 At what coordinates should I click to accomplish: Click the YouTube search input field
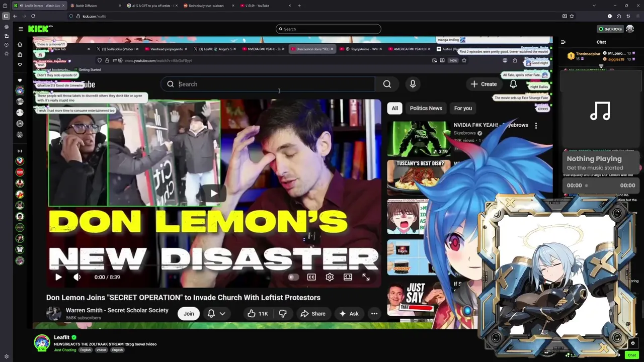click(x=268, y=84)
